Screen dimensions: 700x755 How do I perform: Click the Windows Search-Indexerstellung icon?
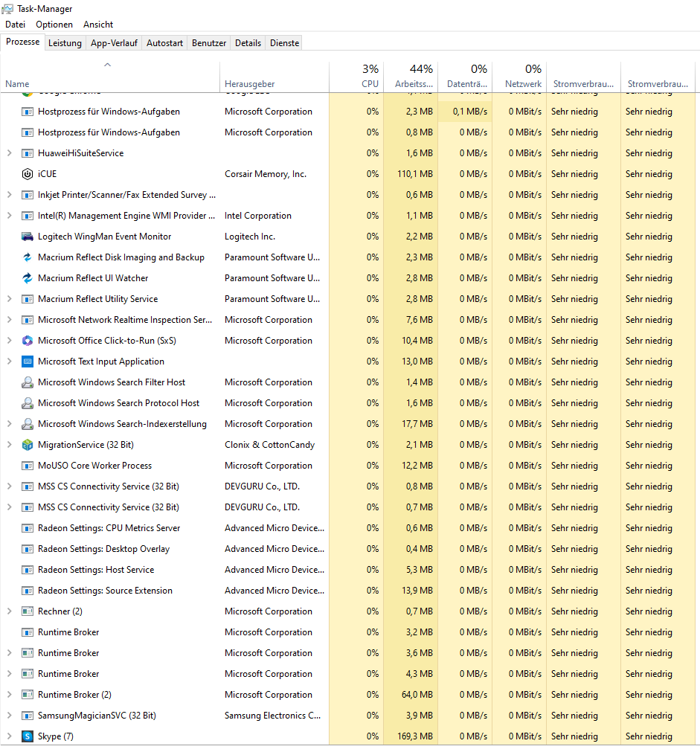[28, 424]
